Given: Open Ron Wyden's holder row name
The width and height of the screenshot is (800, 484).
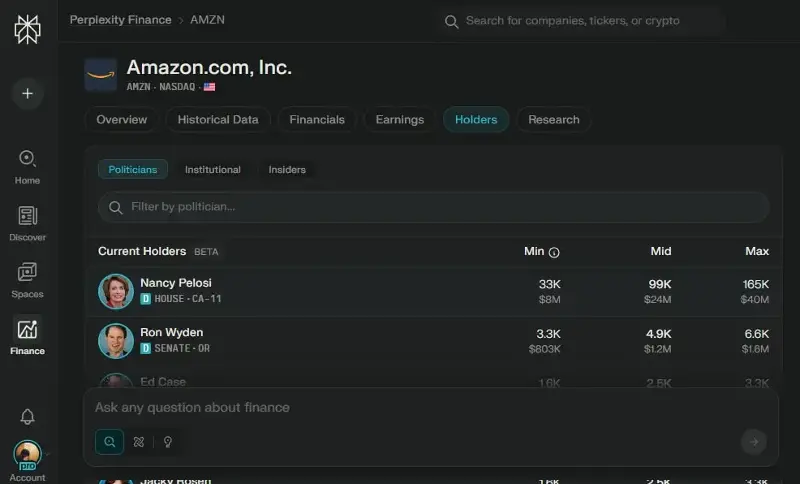Looking at the screenshot, I should [172, 333].
